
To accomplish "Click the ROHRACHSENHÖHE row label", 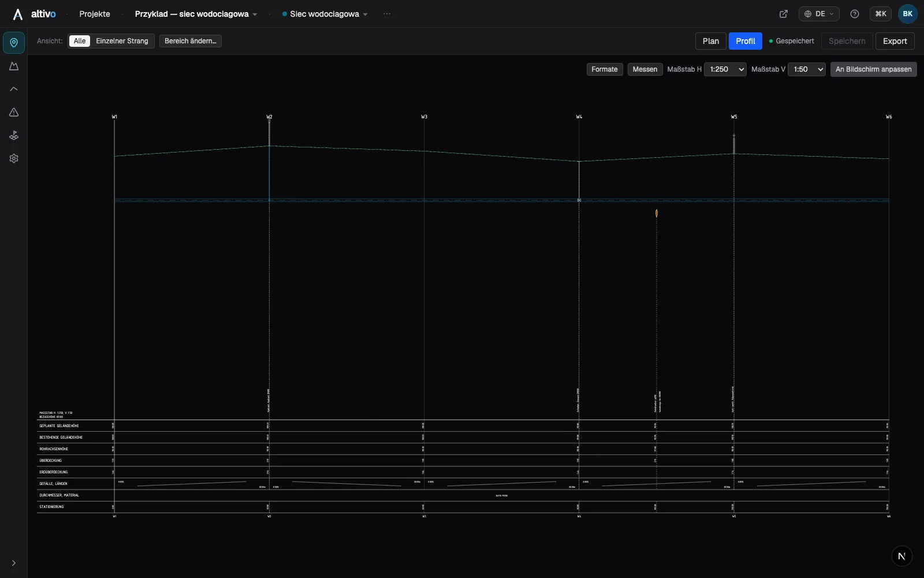I will click(54, 449).
